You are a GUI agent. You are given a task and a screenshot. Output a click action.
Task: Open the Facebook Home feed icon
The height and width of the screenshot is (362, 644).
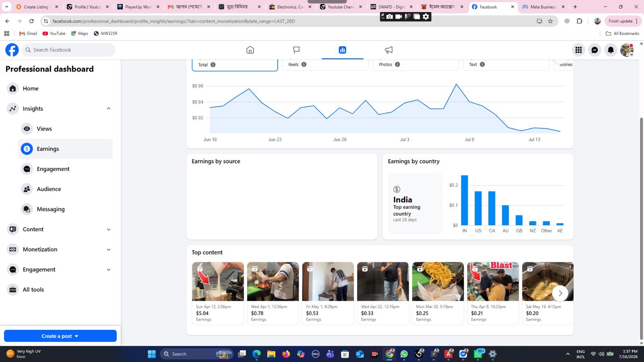tap(250, 50)
